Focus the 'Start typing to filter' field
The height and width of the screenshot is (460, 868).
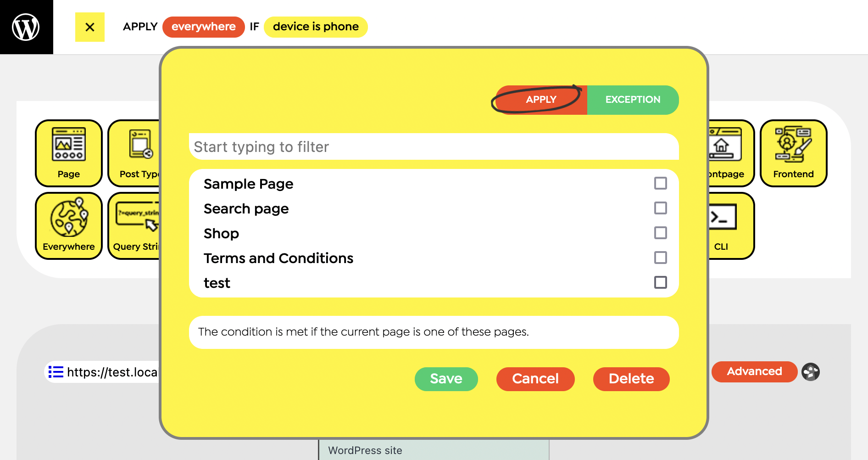[434, 146]
